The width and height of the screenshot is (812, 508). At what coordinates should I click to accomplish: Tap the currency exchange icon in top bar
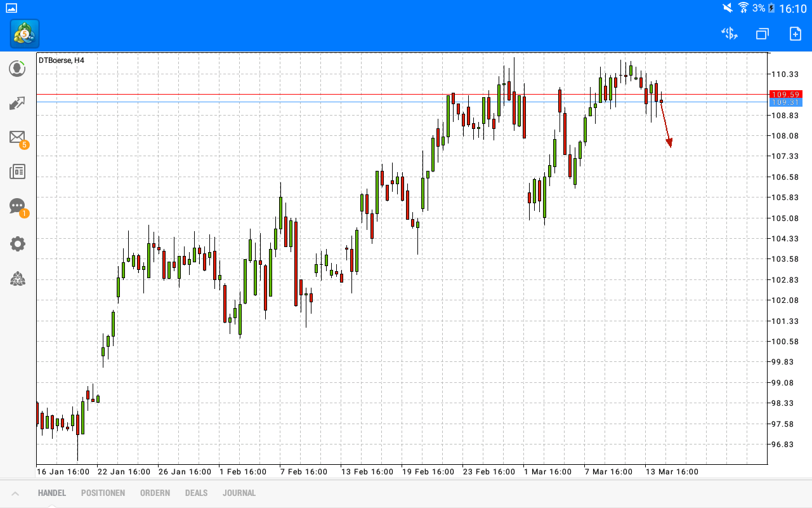coord(729,34)
